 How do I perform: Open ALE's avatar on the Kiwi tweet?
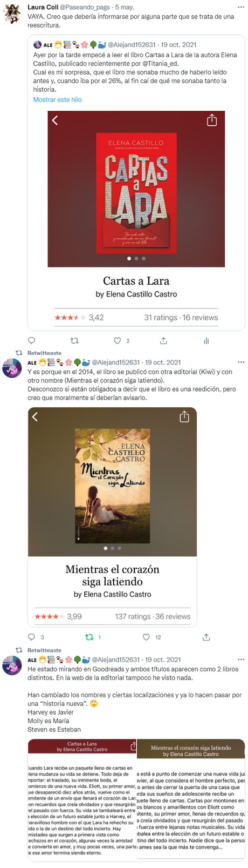(x=12, y=368)
